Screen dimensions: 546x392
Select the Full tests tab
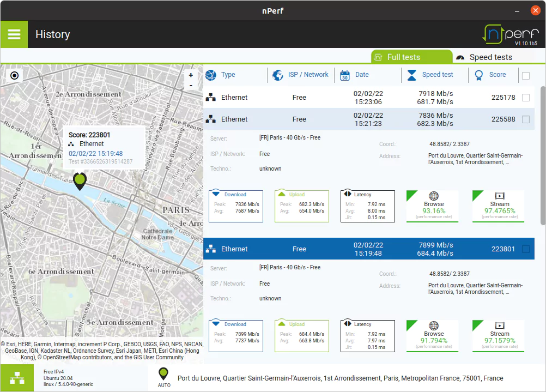tap(411, 57)
